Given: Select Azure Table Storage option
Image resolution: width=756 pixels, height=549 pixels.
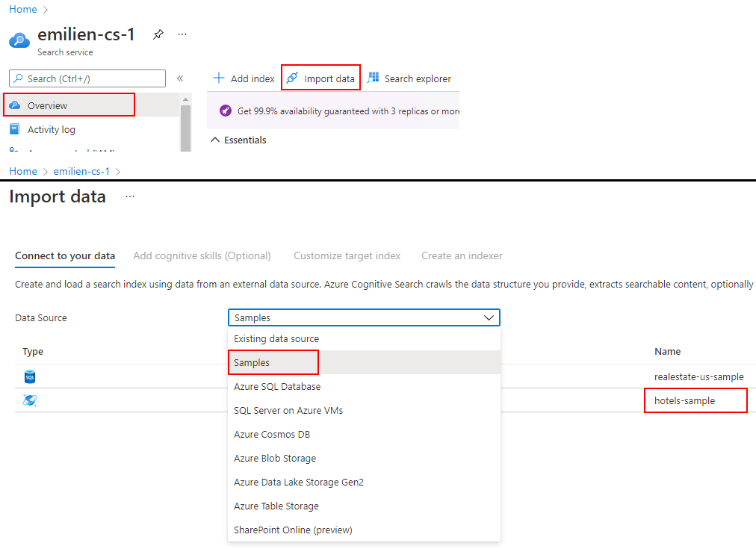Looking at the screenshot, I should click(364, 506).
